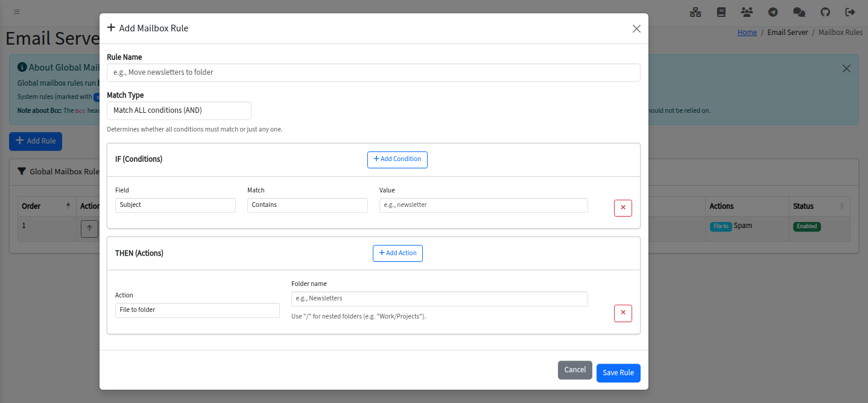The image size is (868, 403).
Task: Open the Action dropdown showing File to folder
Action: [x=197, y=310]
